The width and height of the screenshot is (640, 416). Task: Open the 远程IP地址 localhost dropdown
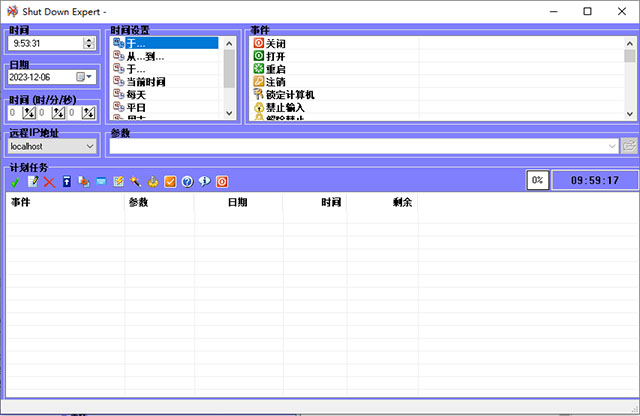90,146
